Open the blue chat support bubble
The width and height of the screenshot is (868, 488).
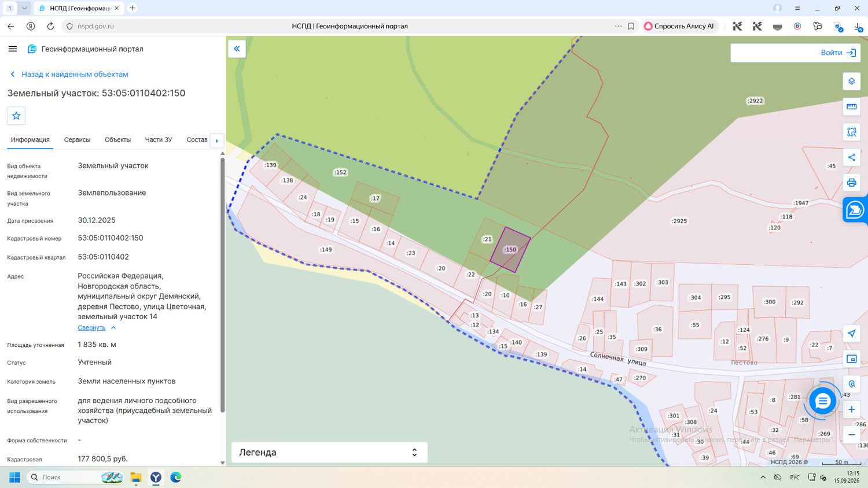click(x=822, y=401)
